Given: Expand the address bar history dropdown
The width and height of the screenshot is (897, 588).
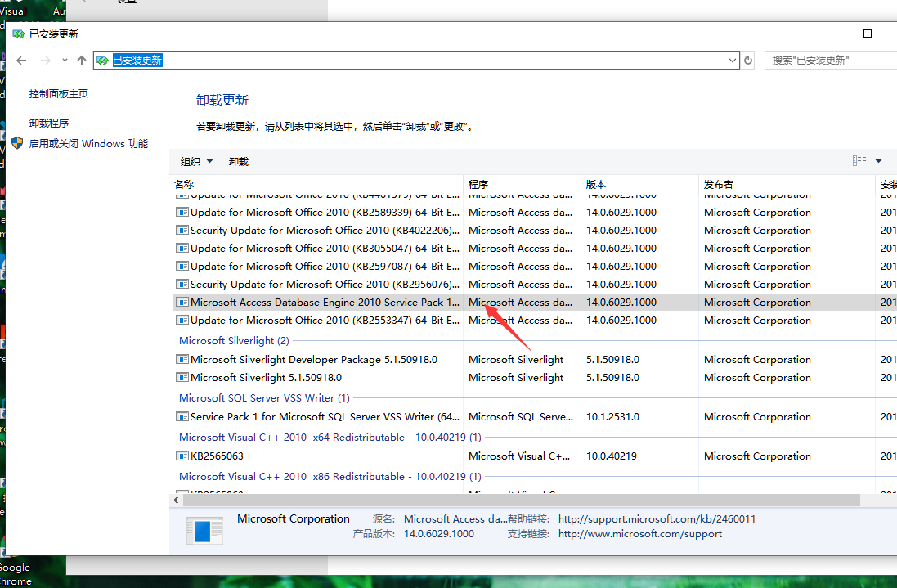Looking at the screenshot, I should 733,61.
